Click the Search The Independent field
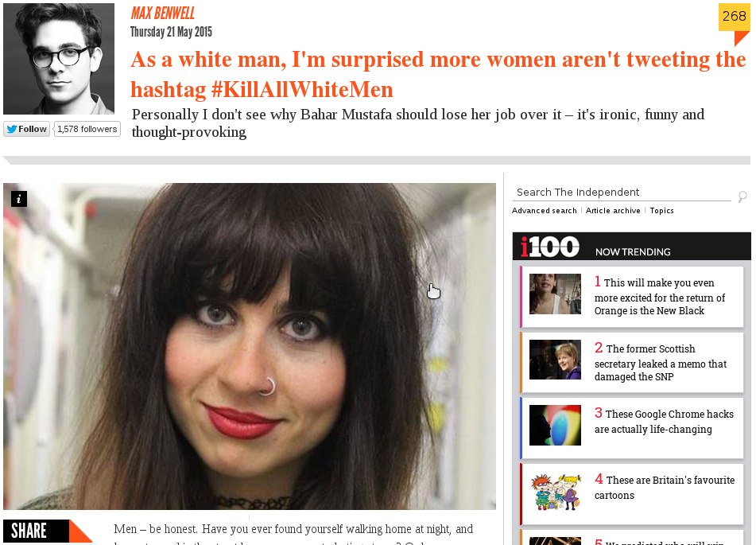 [x=622, y=192]
